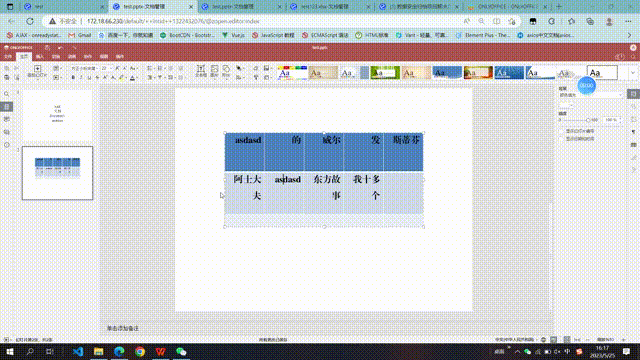Open the shape insertion tool

[x=226, y=71]
